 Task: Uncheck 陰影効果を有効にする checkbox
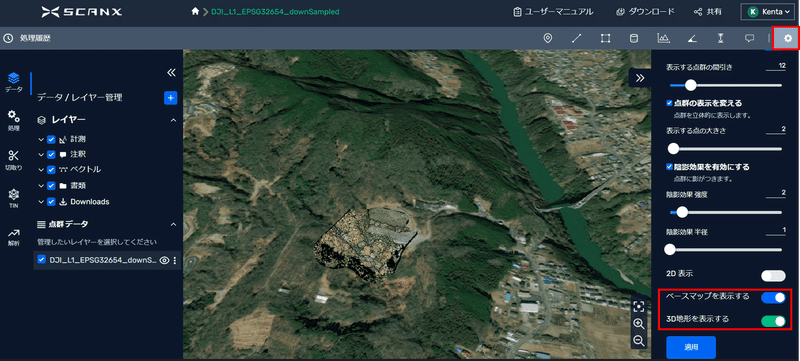click(670, 166)
